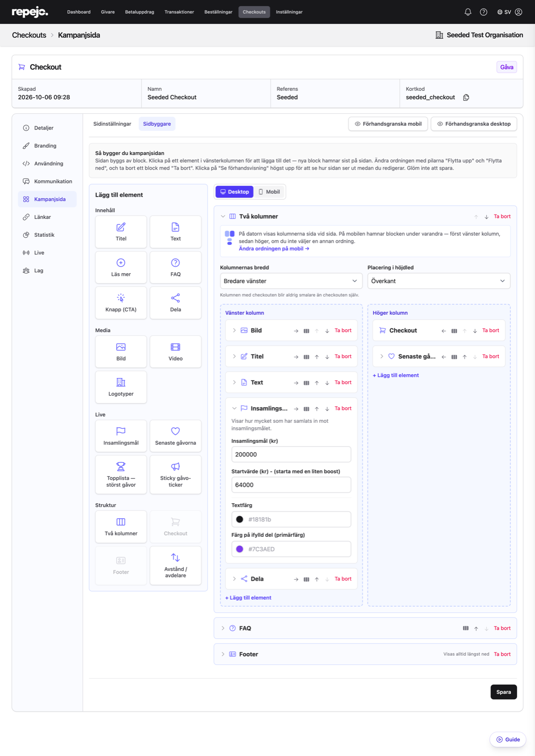Viewport: 535px width, 756px height.
Task: Open the SV language selector
Action: (x=504, y=12)
